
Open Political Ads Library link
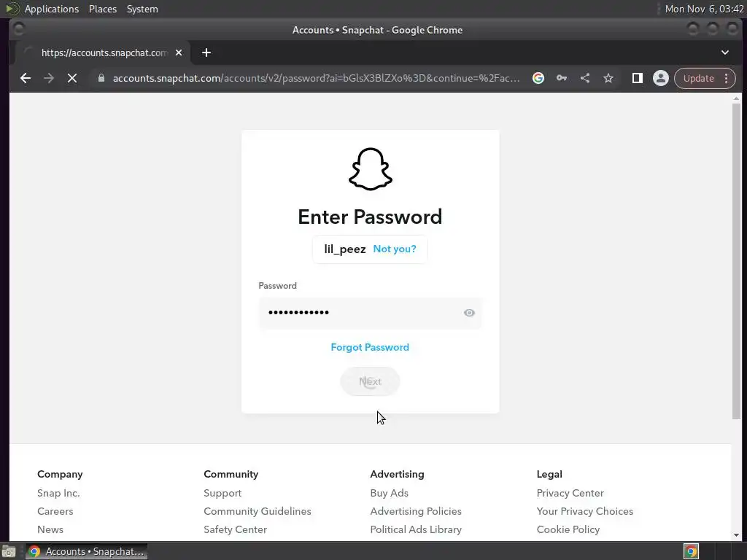[x=416, y=529]
